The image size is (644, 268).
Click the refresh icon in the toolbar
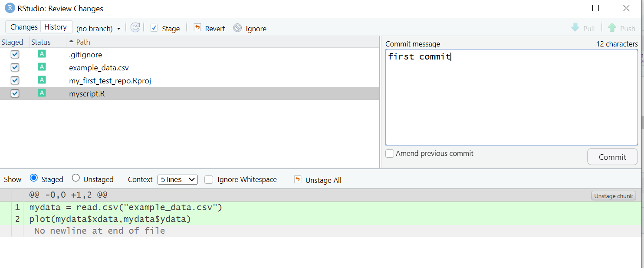tap(135, 27)
